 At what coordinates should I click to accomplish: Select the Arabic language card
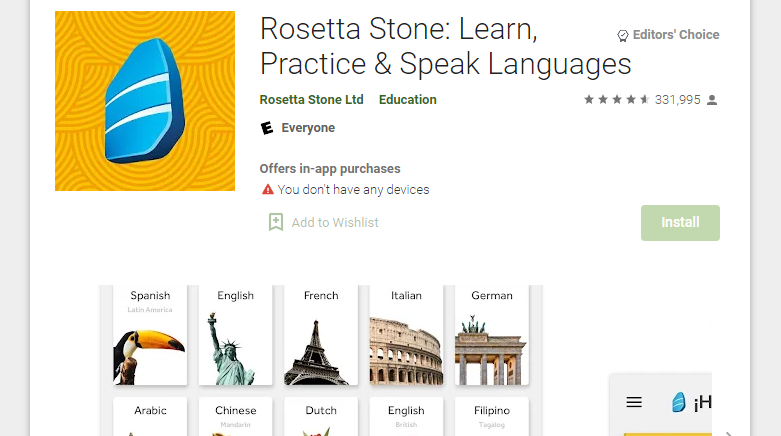click(x=150, y=417)
